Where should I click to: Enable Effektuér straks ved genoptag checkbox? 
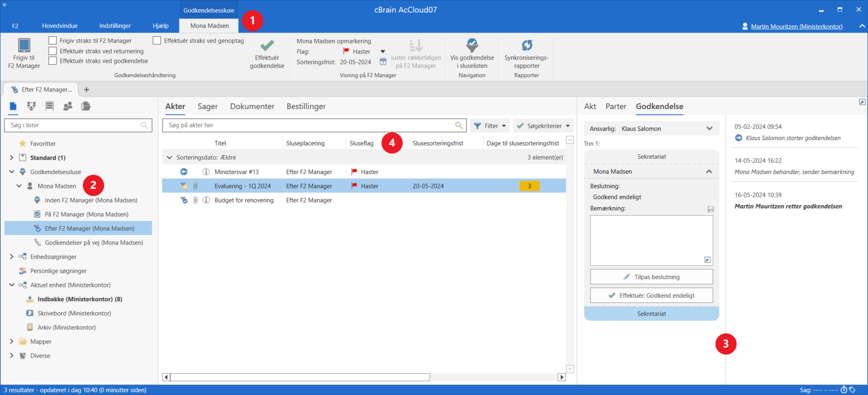(x=157, y=40)
